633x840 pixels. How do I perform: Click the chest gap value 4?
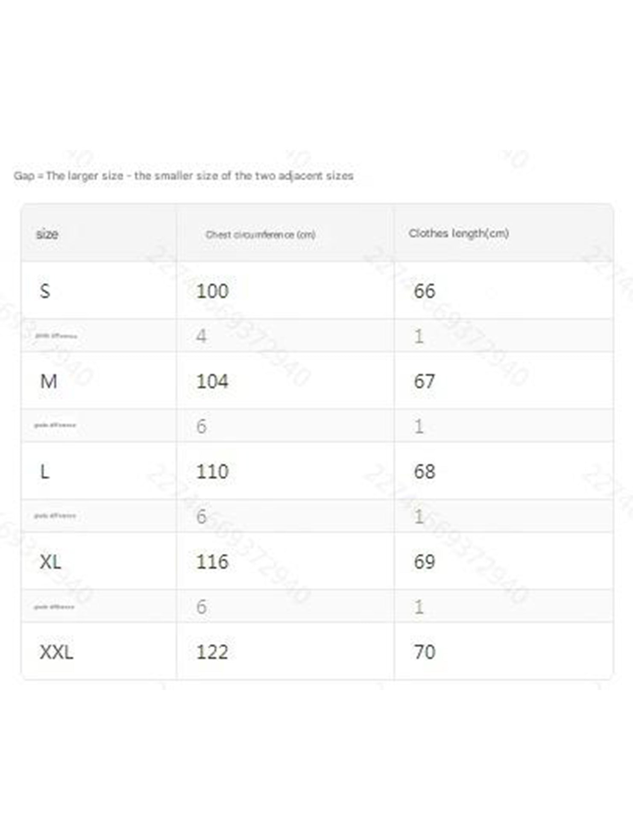click(201, 336)
